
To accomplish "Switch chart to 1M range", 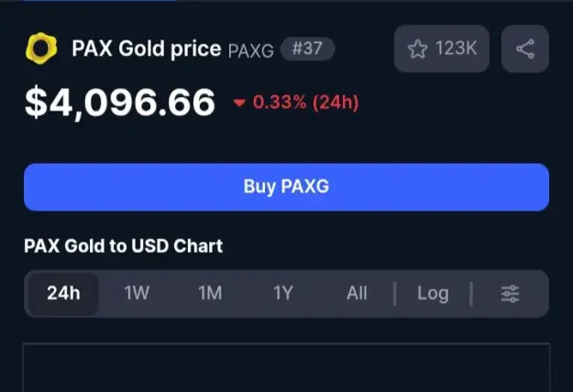I will [x=210, y=293].
